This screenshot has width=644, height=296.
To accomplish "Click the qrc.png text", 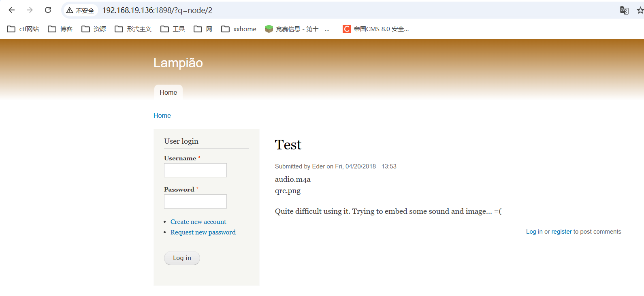I will pos(288,191).
